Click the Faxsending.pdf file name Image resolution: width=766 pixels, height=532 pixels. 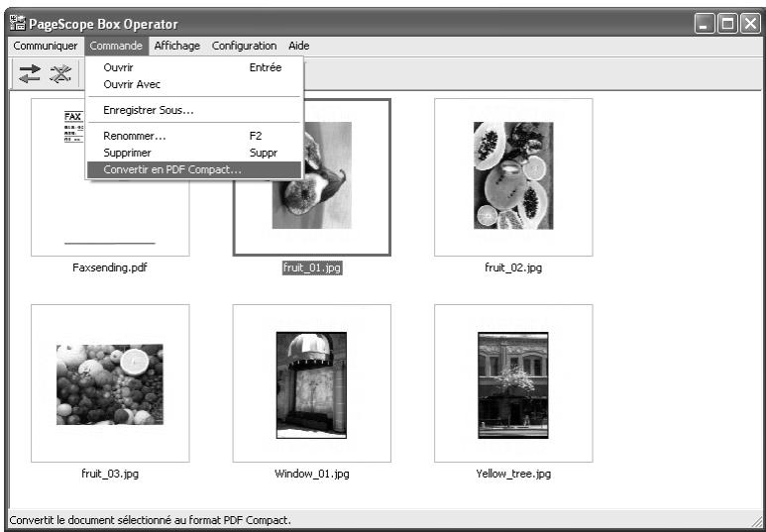(x=110, y=267)
